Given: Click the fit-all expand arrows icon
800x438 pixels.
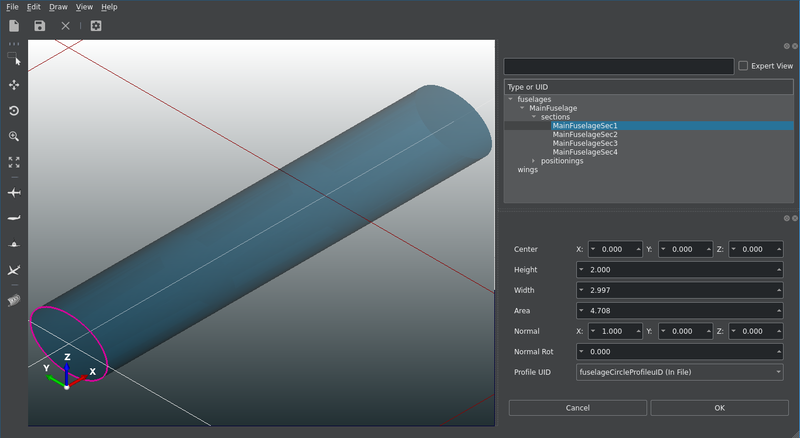Looking at the screenshot, I should coord(14,161).
